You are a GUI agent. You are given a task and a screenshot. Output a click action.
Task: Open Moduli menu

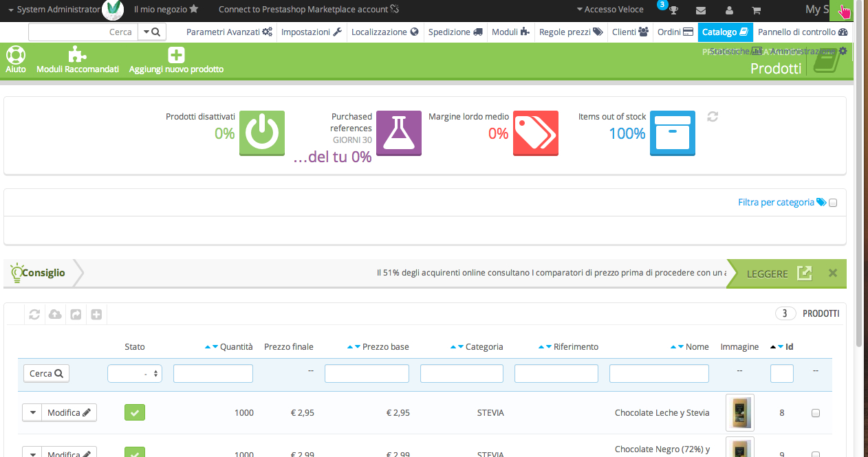511,32
